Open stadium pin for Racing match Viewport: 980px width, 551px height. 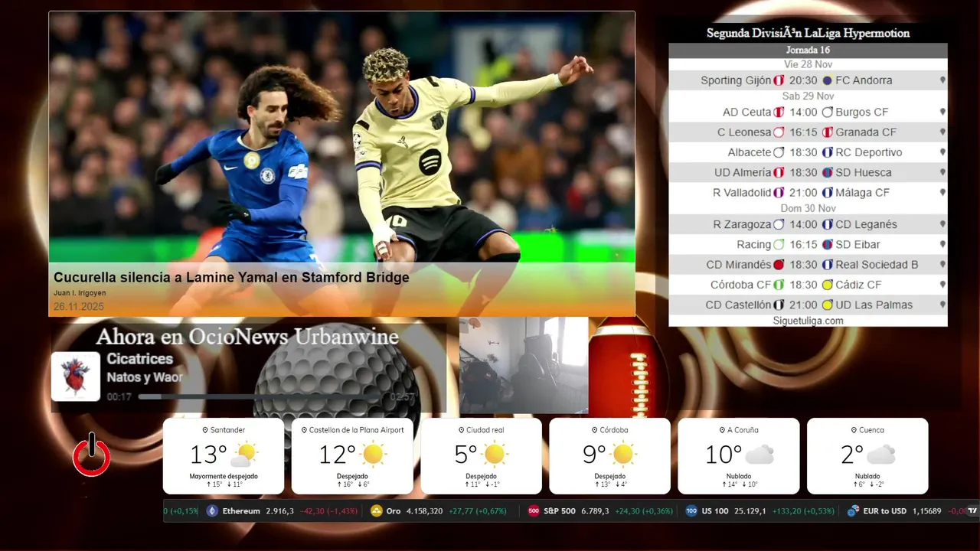(x=942, y=245)
